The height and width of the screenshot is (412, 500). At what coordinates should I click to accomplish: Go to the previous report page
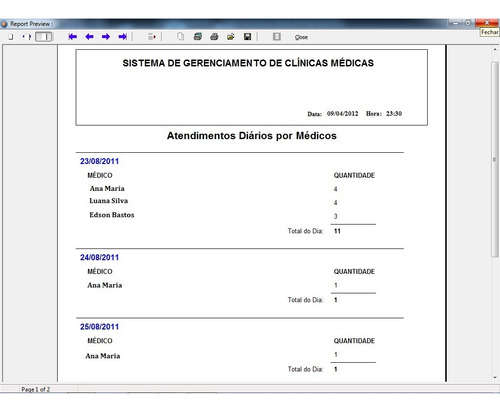click(89, 37)
